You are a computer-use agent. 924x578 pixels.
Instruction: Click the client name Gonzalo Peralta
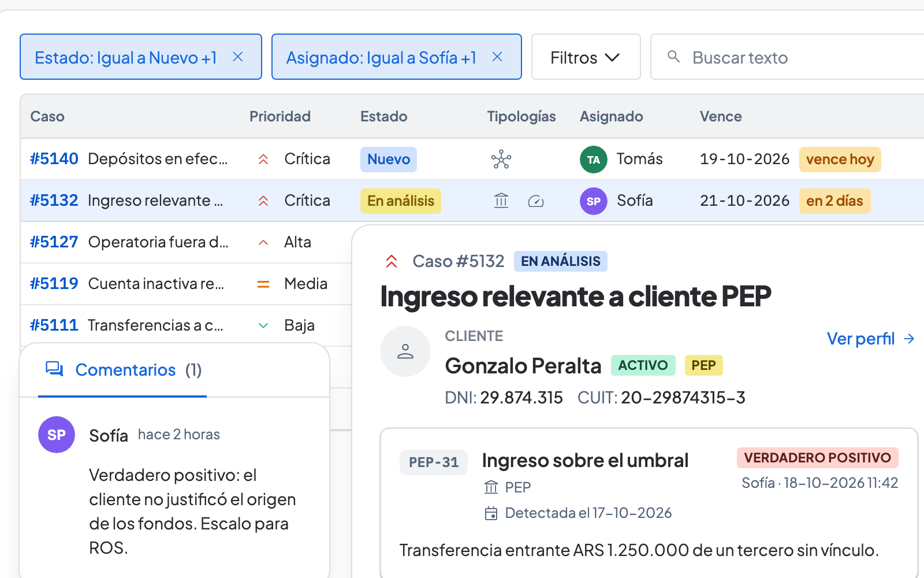tap(523, 366)
